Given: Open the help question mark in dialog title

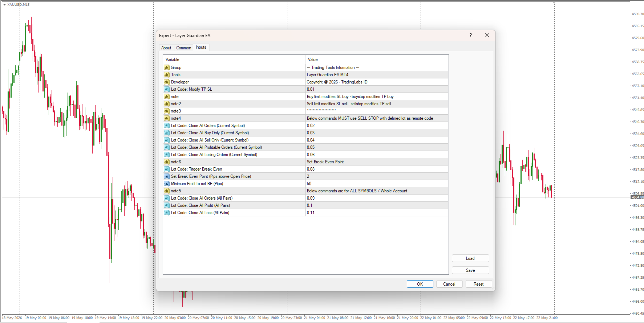Looking at the screenshot, I should point(471,35).
